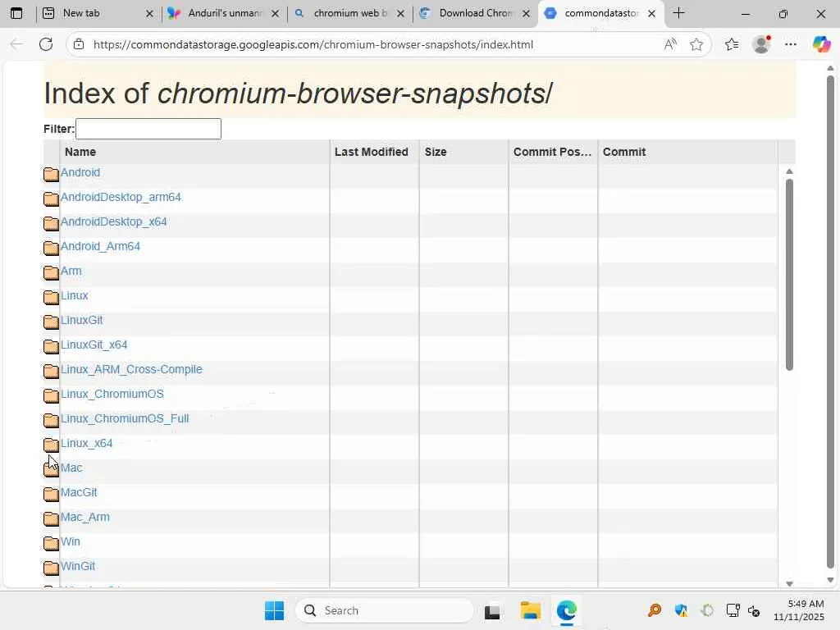
Task: Click the folder icon beside LinuxGit
Action: pos(51,322)
